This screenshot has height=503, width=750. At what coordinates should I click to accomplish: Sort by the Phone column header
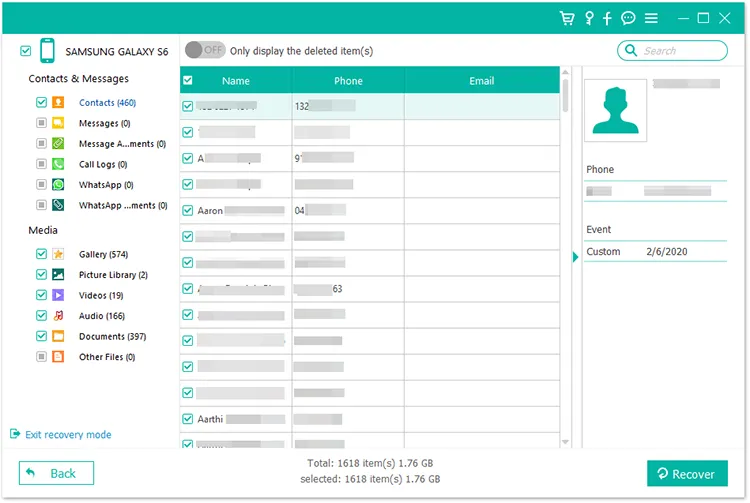pos(348,80)
